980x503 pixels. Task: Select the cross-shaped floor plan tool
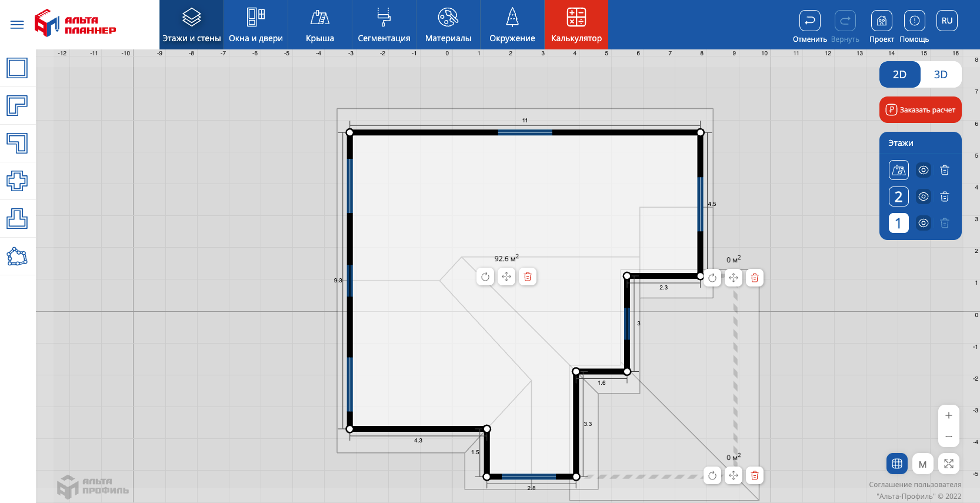click(x=17, y=181)
